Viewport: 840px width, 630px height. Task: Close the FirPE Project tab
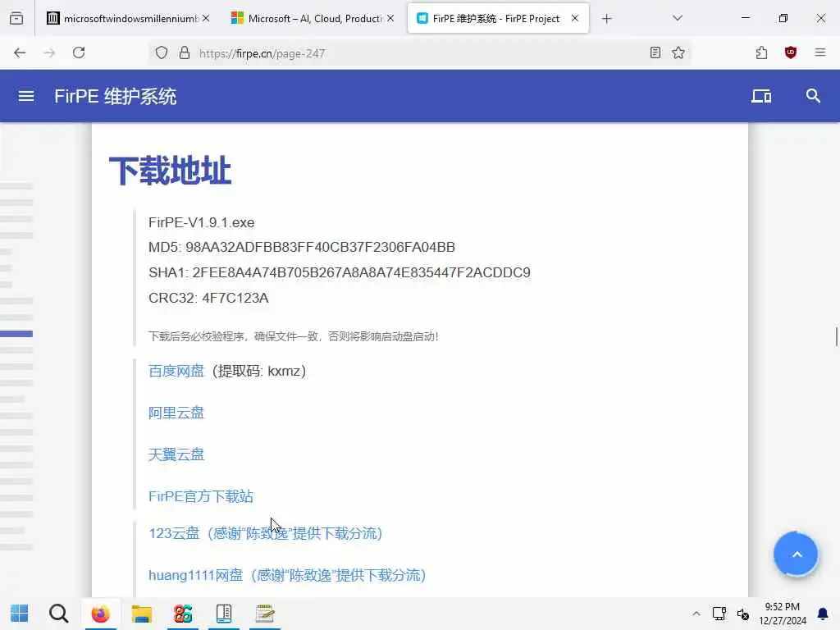tap(575, 18)
